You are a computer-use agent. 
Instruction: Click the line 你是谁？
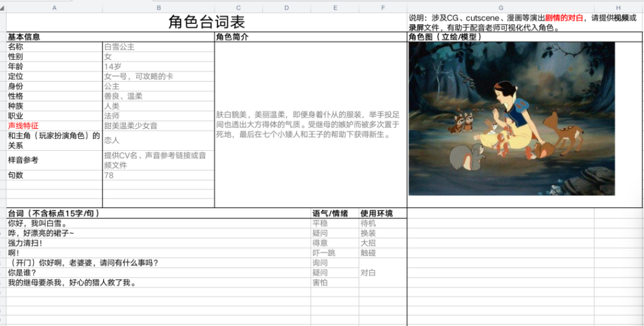click(158, 273)
